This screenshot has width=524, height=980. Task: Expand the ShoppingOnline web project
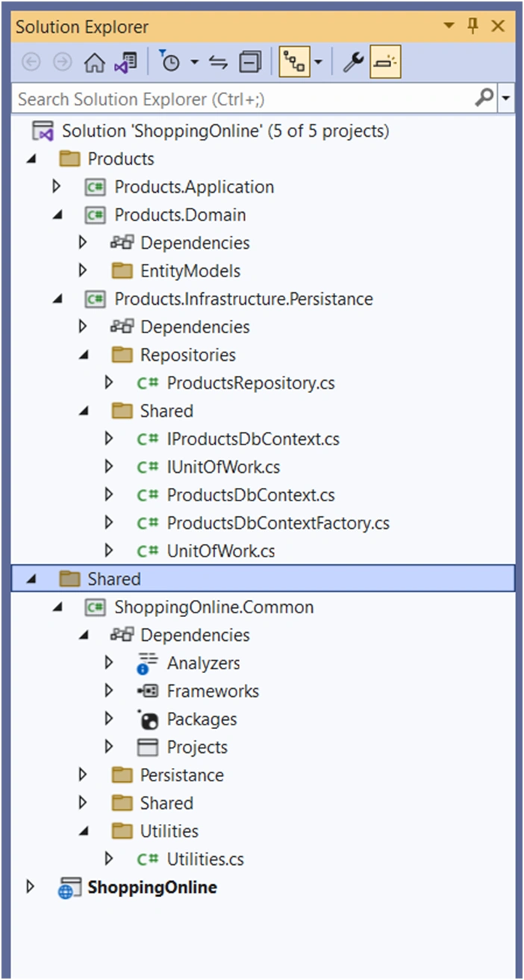pos(31,887)
